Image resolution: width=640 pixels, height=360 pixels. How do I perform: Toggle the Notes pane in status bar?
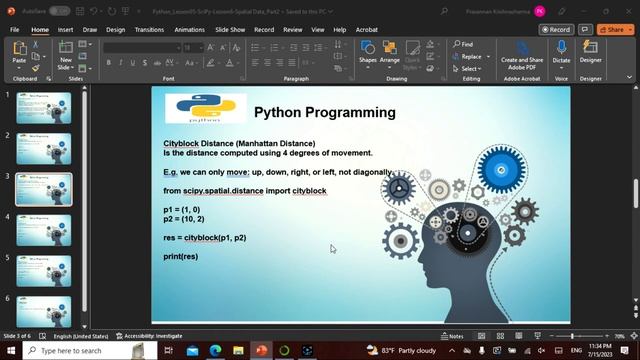coord(452,336)
